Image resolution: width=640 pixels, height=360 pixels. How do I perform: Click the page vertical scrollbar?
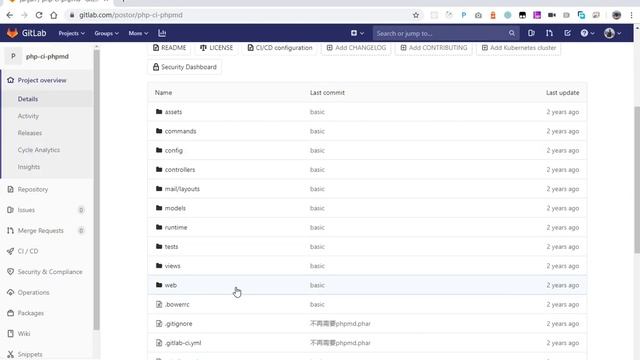(637, 180)
